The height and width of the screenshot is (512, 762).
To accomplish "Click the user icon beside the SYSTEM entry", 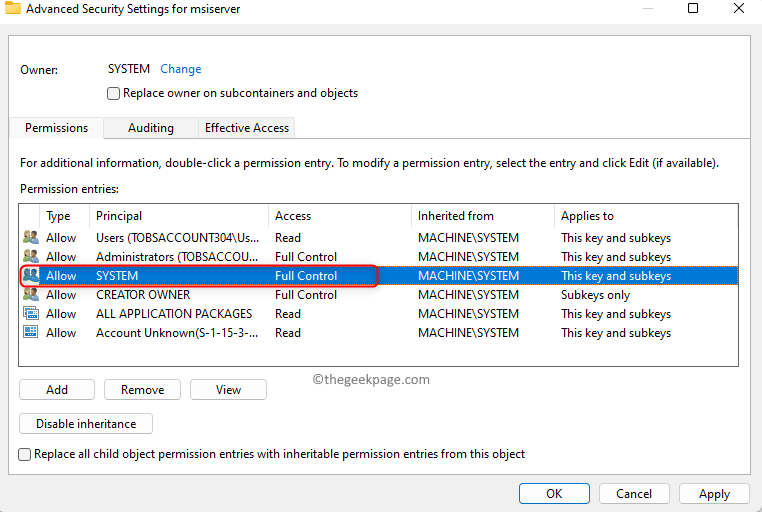I will pyautogui.click(x=30, y=276).
